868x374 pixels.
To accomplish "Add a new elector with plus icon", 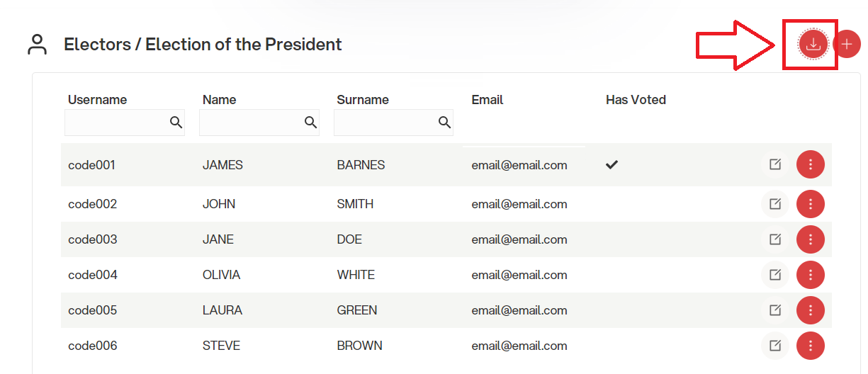I will (x=847, y=44).
